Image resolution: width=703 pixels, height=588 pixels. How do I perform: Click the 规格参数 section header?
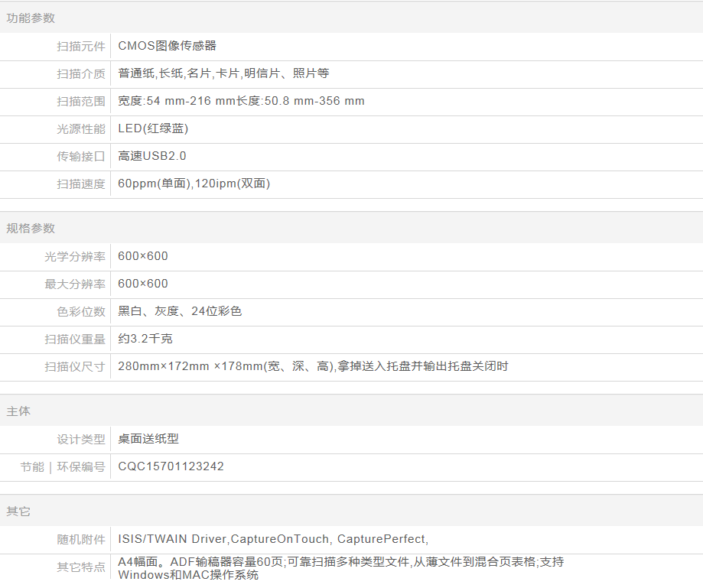click(31, 229)
